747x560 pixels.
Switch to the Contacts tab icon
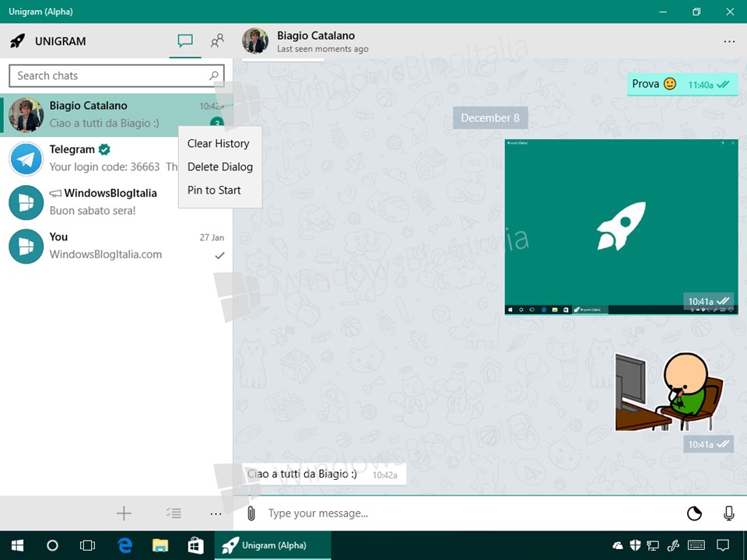pyautogui.click(x=217, y=41)
